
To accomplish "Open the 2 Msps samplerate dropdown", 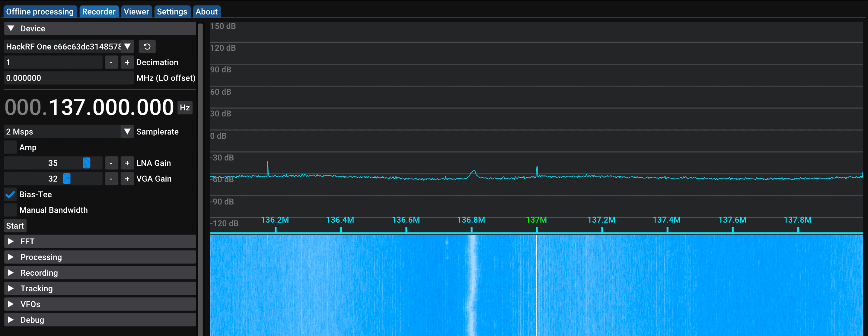I will coord(69,132).
